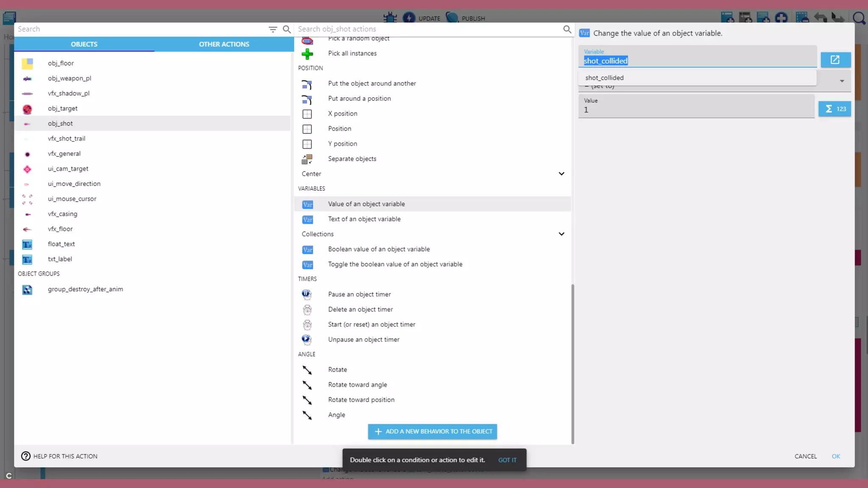Expand the Center section chevron

pyautogui.click(x=561, y=174)
